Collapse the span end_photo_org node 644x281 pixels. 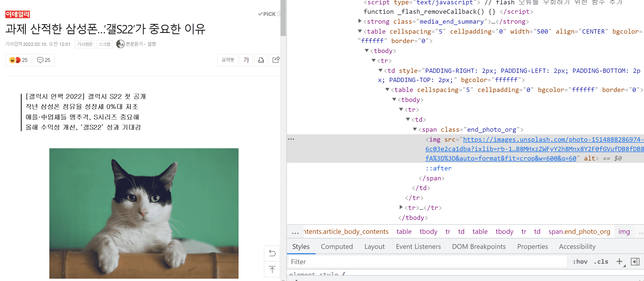[x=415, y=129]
